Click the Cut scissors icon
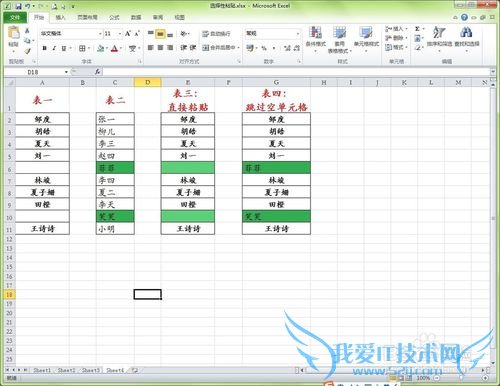The width and height of the screenshot is (500, 386). pos(27,31)
